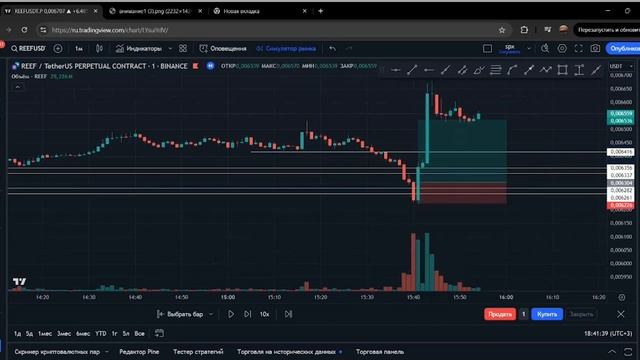Image resolution: width=640 pixels, height=360 pixels.
Task: Set the date range to 1д
Action: coord(17,333)
